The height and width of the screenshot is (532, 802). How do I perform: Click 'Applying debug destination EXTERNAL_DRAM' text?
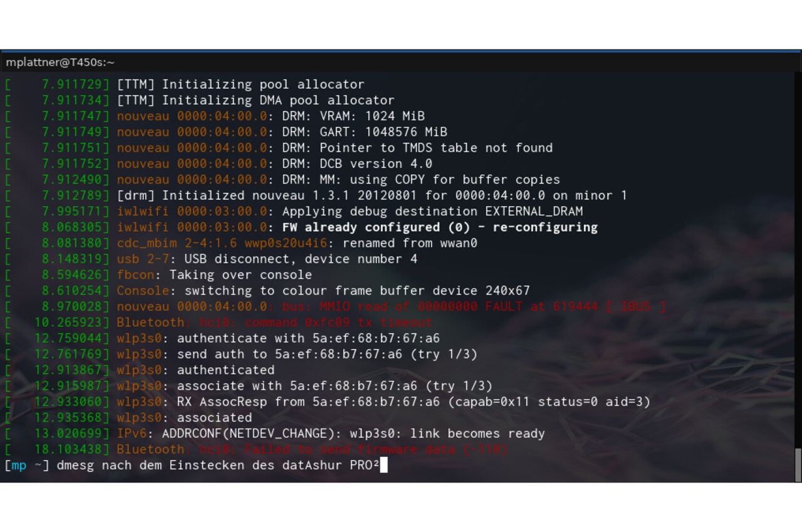pos(432,211)
